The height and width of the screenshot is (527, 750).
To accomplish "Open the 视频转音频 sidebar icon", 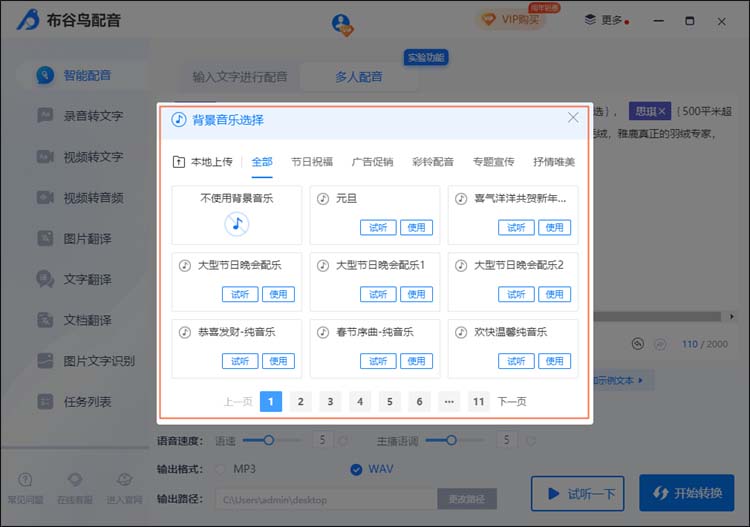I will pyautogui.click(x=45, y=197).
